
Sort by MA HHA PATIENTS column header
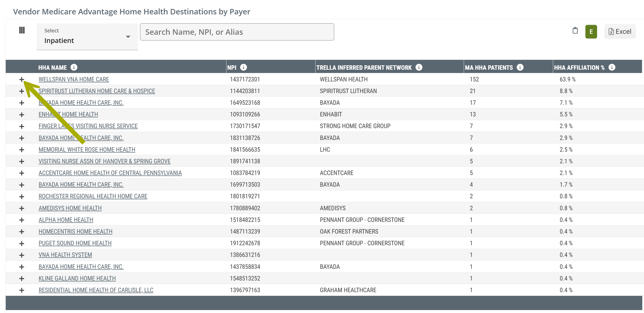(489, 68)
